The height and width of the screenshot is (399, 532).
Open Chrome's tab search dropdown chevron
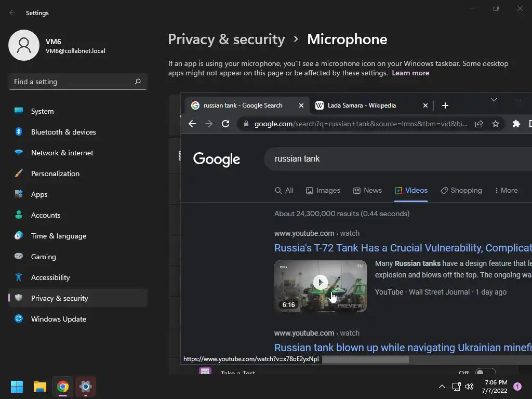[x=494, y=100]
